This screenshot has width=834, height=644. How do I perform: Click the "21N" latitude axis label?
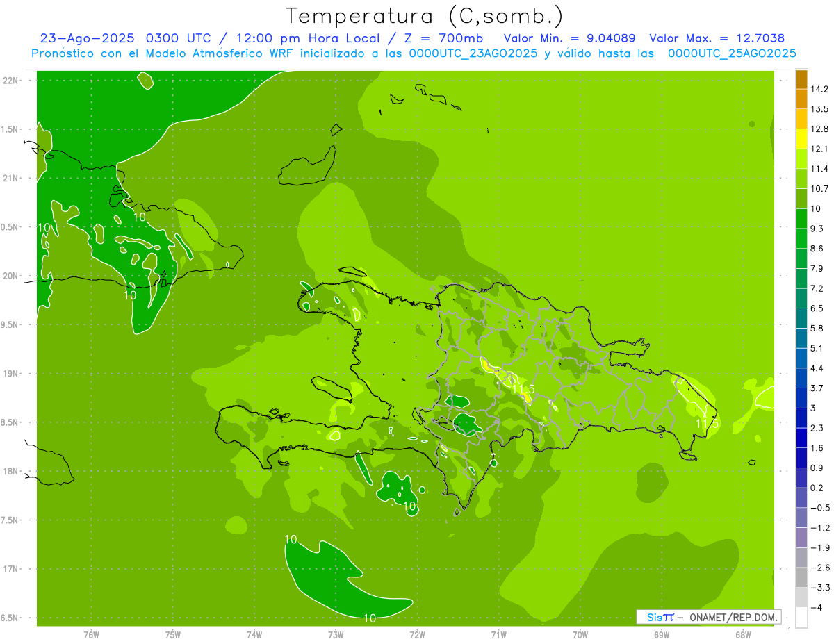tap(11, 179)
